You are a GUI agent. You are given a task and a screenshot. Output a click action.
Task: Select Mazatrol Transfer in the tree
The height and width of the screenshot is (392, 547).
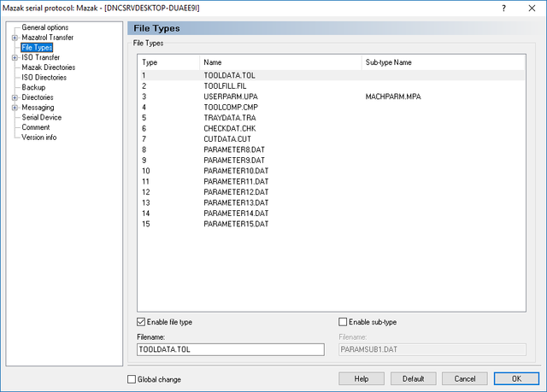48,38
